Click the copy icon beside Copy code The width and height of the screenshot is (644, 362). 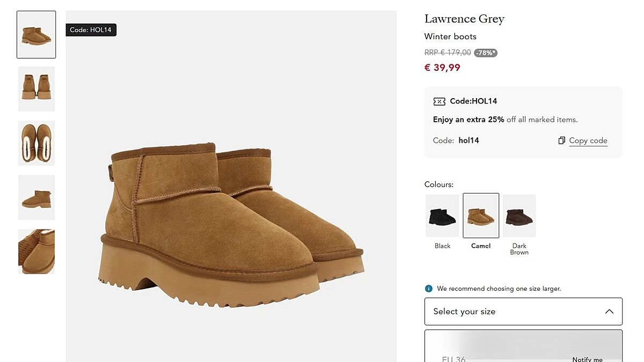coord(561,141)
